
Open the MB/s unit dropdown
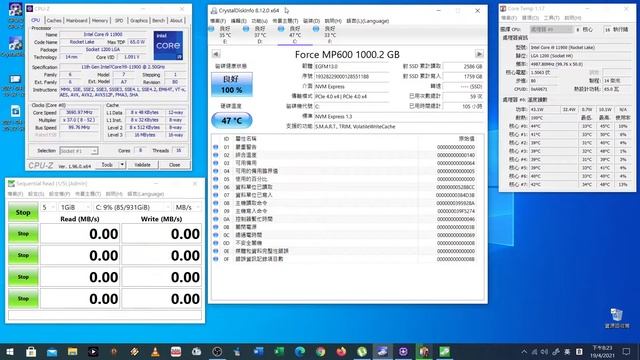coord(187,207)
